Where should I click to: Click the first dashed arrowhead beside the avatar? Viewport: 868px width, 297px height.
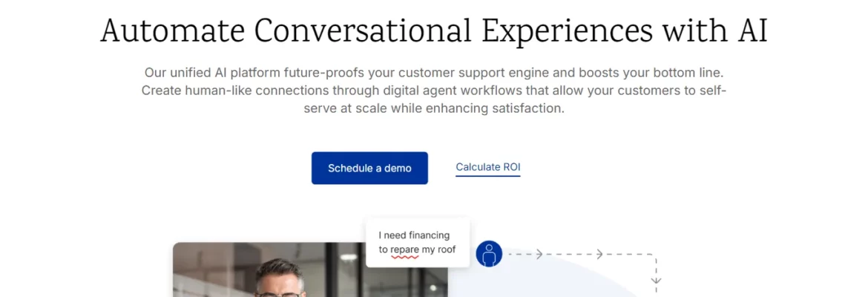click(x=539, y=255)
